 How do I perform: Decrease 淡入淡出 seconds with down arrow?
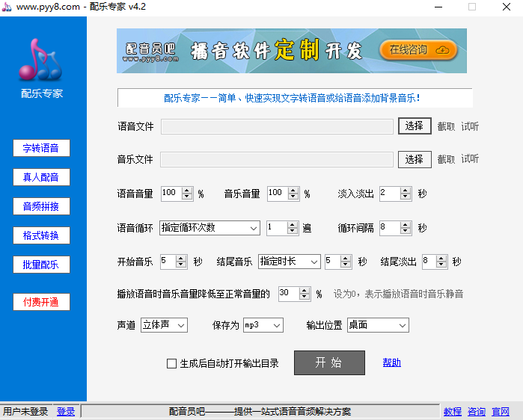coord(406,197)
